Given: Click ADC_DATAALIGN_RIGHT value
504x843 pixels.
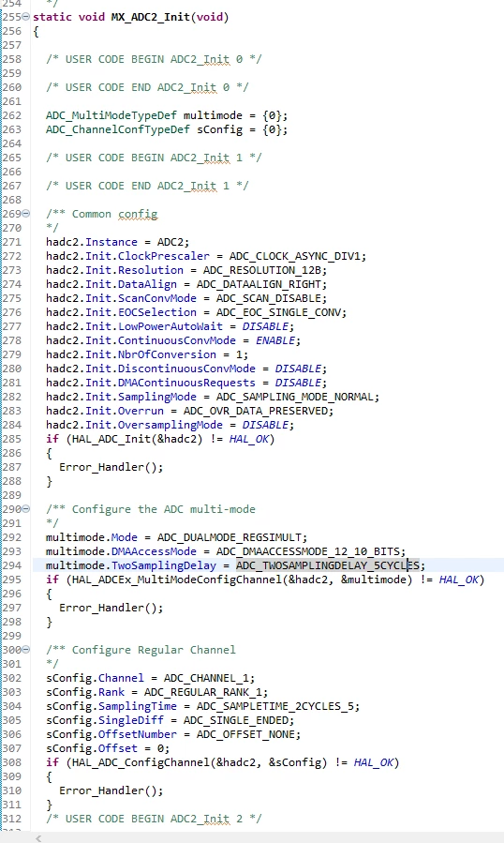Looking at the screenshot, I should point(259,284).
